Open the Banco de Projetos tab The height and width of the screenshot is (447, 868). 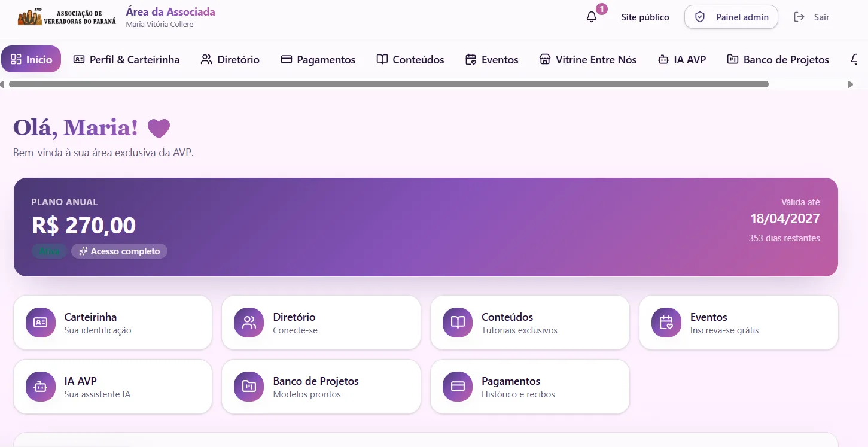point(778,59)
